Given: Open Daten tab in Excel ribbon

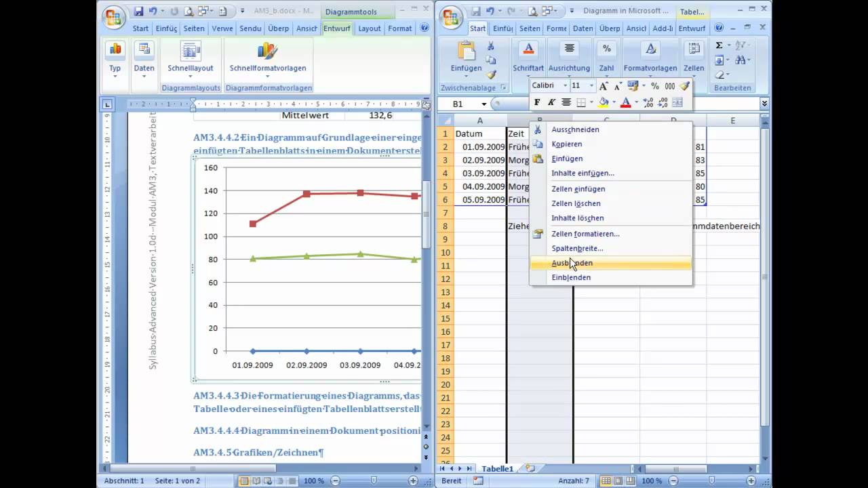Looking at the screenshot, I should pyautogui.click(x=583, y=28).
